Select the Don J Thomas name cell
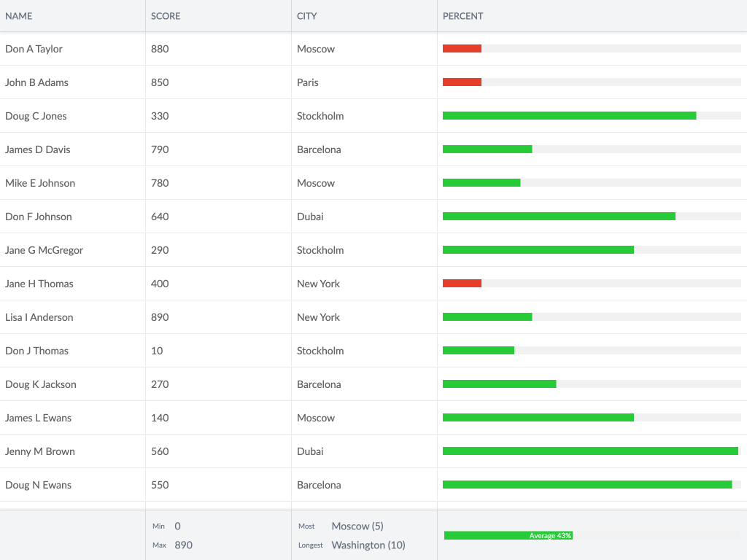This screenshot has width=747, height=560. 72,351
